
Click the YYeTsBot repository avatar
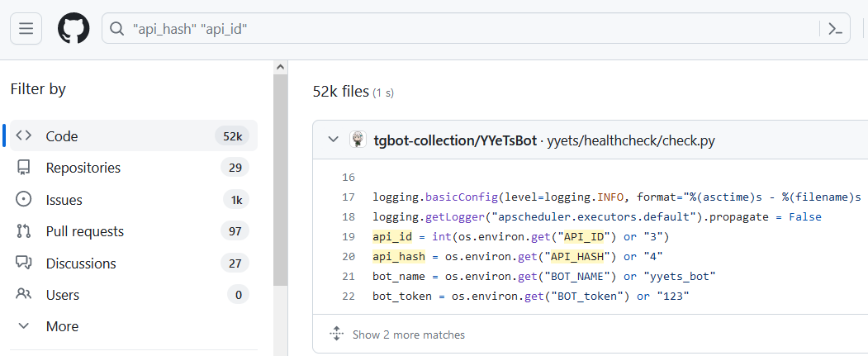(358, 140)
